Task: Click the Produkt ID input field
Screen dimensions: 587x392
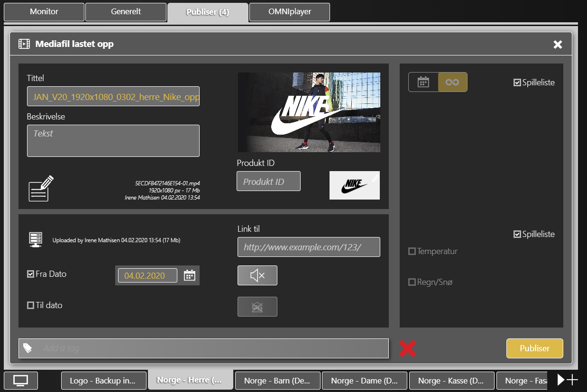Action: [x=268, y=181]
